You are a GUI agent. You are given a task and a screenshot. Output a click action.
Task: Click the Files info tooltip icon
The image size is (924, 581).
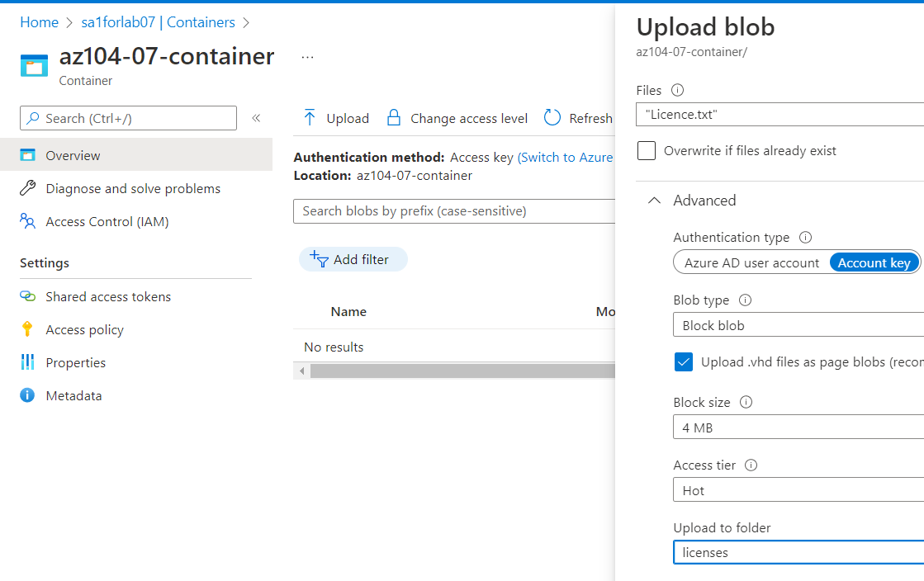678,90
